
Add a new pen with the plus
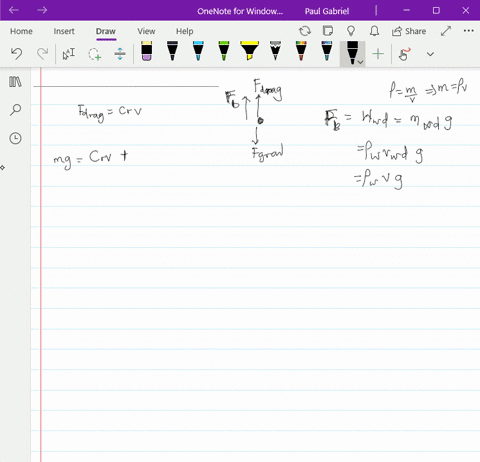point(378,54)
